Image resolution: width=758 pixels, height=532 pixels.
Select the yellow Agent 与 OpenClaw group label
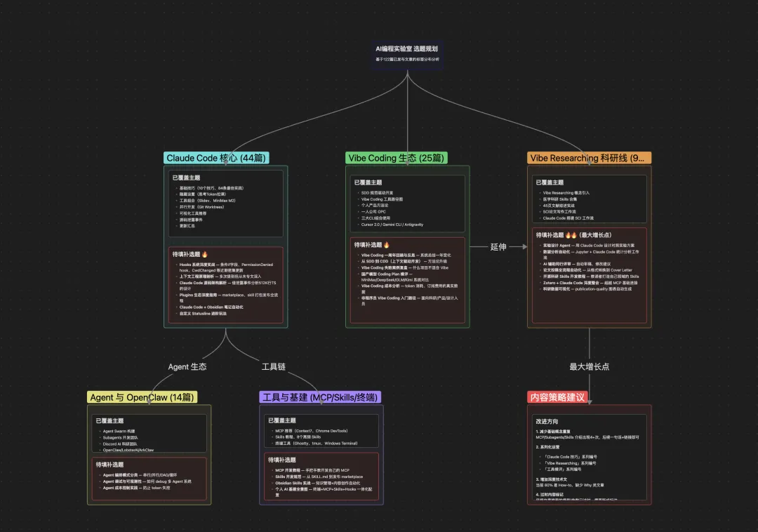click(x=142, y=397)
